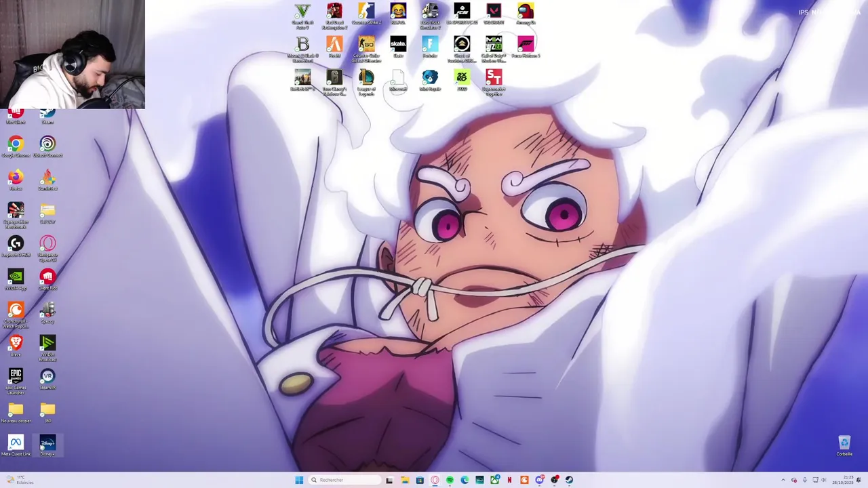The width and height of the screenshot is (868, 488).
Task: Open Task View from the taskbar
Action: tap(389, 480)
